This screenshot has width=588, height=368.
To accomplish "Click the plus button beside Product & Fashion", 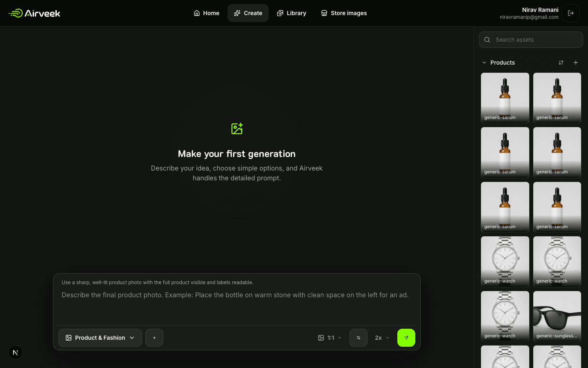I will click(x=154, y=338).
